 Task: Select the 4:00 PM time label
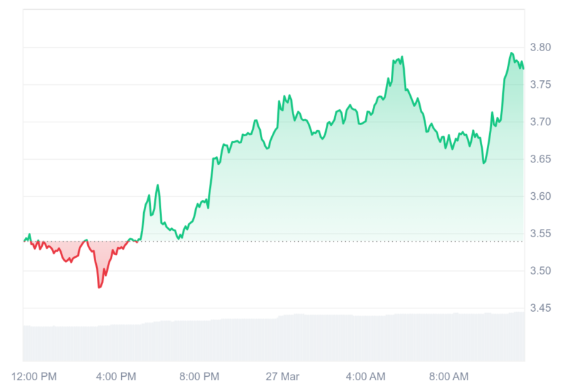[116, 377]
